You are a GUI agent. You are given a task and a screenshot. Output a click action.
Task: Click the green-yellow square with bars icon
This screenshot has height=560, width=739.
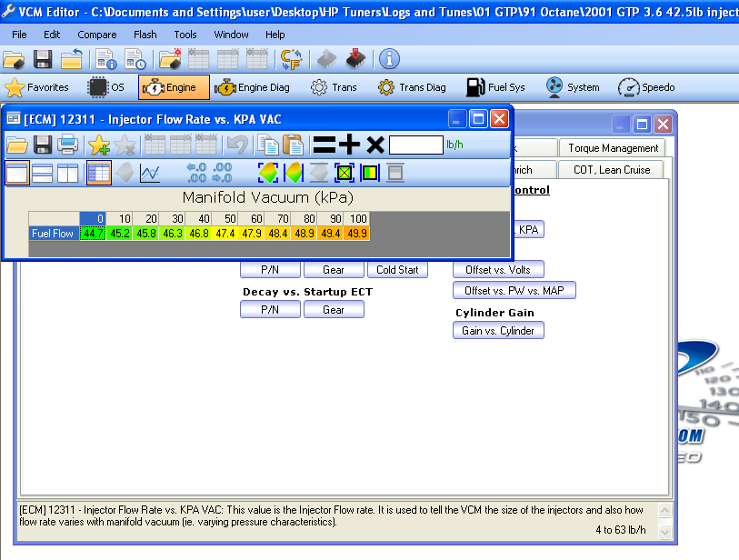coord(369,173)
